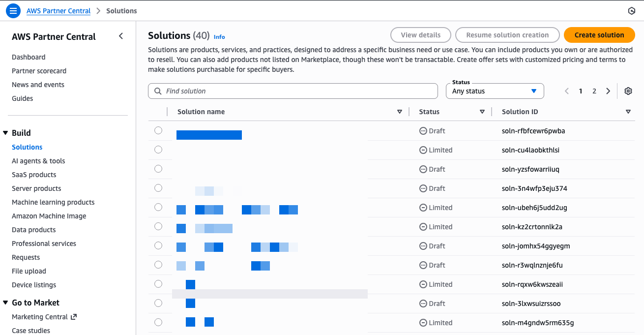Go to previous page of solutions
The width and height of the screenshot is (644, 335).
point(567,91)
